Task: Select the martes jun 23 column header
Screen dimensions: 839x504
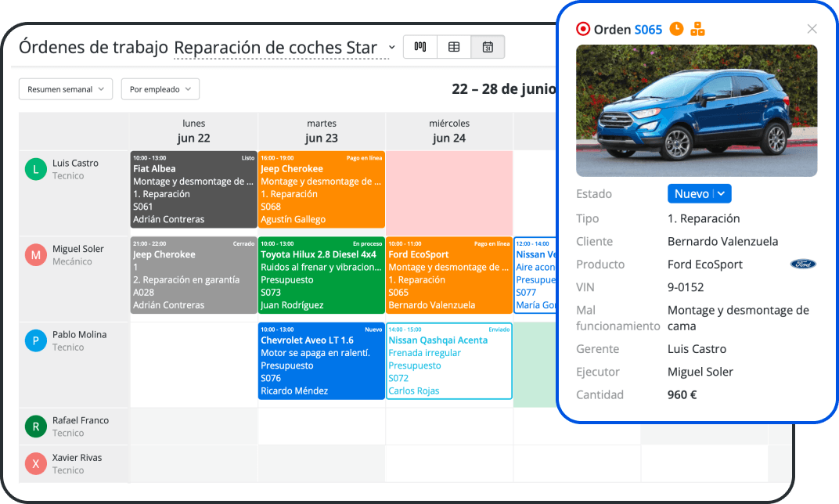Action: click(322, 131)
